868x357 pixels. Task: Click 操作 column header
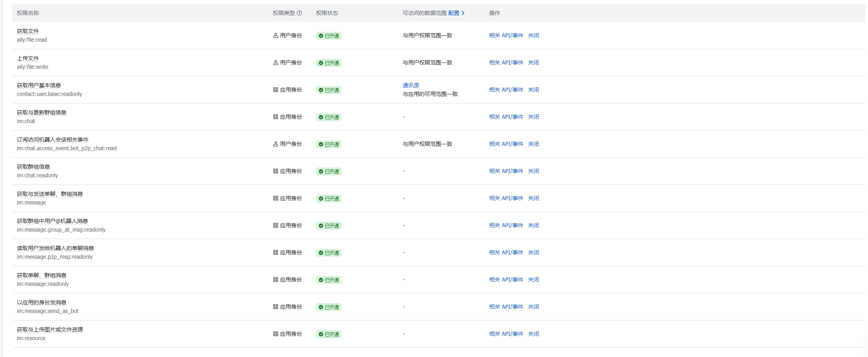(494, 13)
